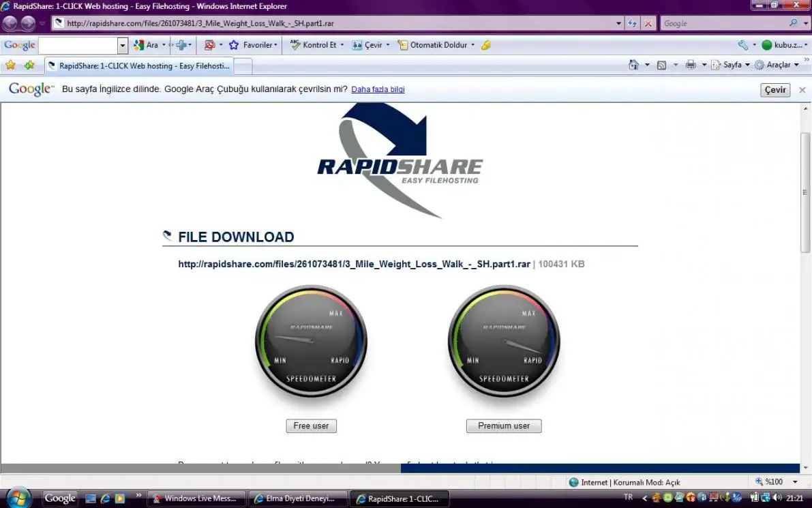Click the Free user button
812x508 pixels.
click(311, 425)
